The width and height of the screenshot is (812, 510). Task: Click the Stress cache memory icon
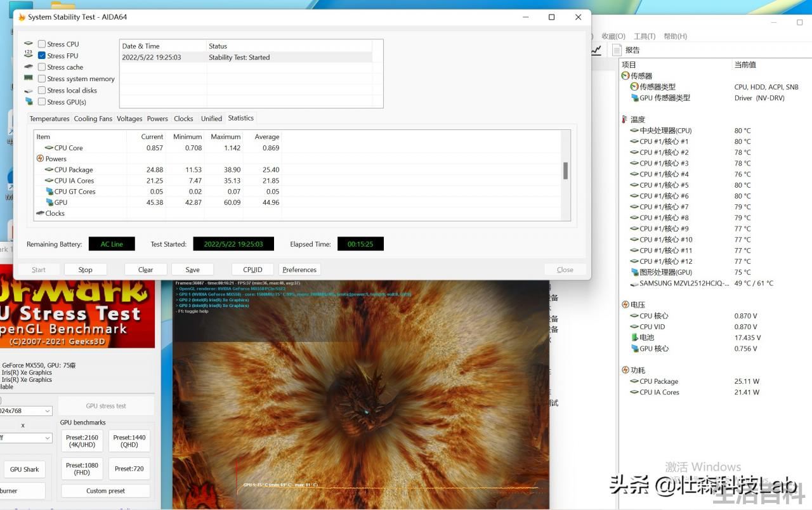(x=29, y=67)
